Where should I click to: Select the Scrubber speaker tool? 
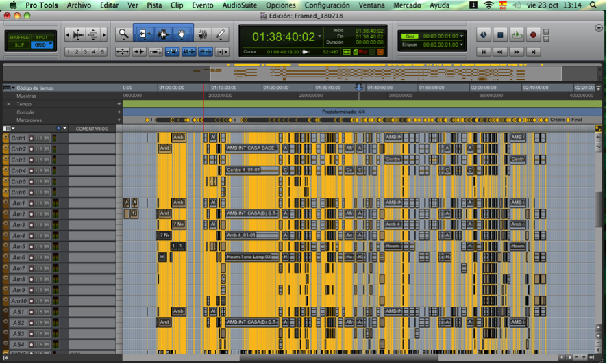[x=203, y=34]
